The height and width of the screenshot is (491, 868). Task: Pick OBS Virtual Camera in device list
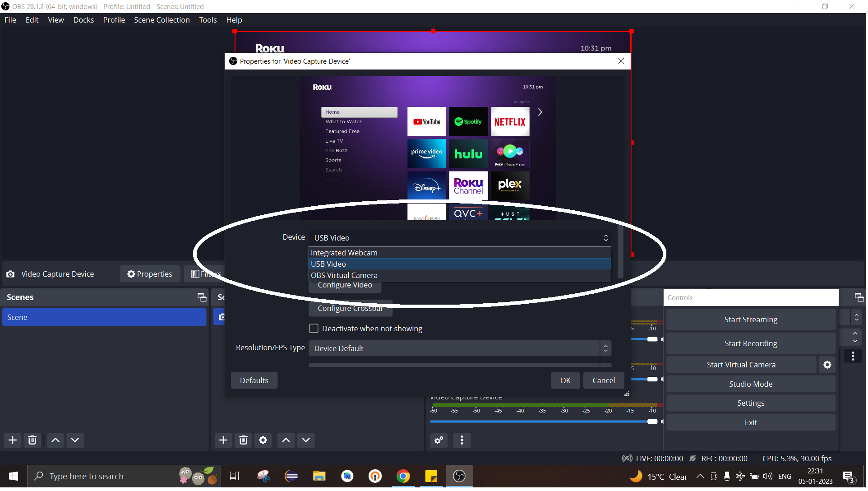[x=461, y=276]
